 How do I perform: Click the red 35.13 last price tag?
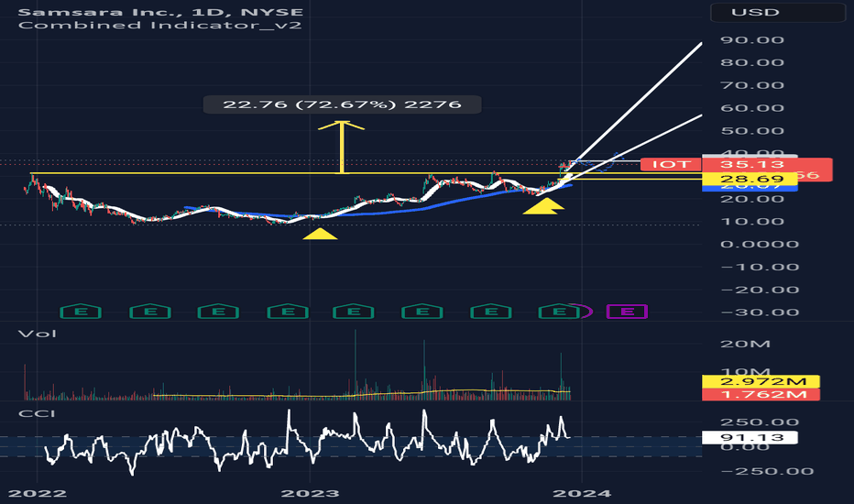click(x=751, y=164)
